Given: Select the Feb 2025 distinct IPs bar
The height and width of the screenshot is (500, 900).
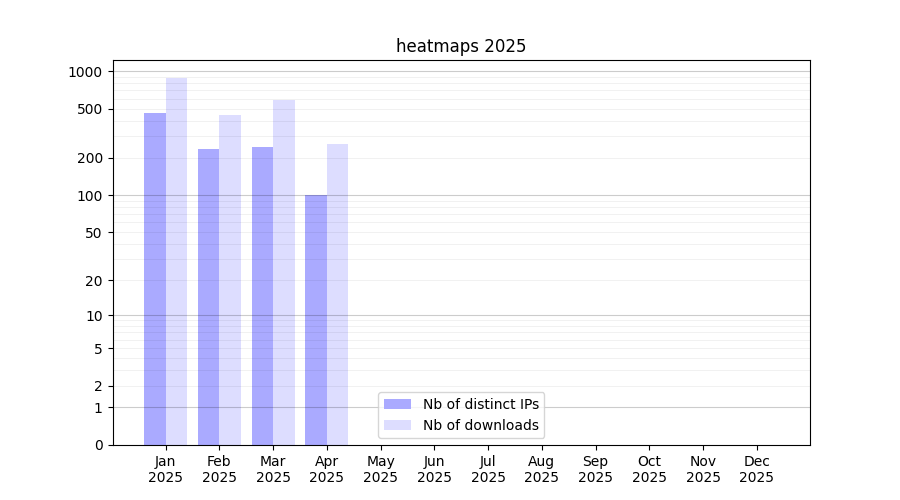Looking at the screenshot, I should tap(208, 297).
